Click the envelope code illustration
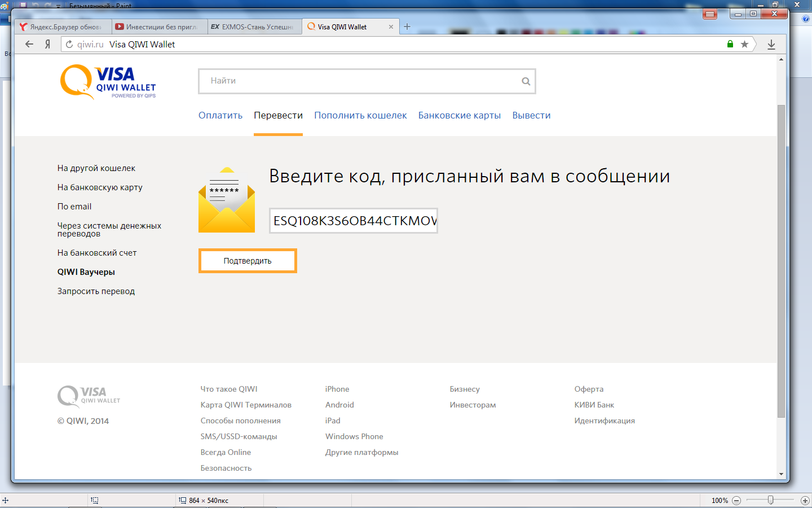Viewport: 812px width, 508px height. 227,200
